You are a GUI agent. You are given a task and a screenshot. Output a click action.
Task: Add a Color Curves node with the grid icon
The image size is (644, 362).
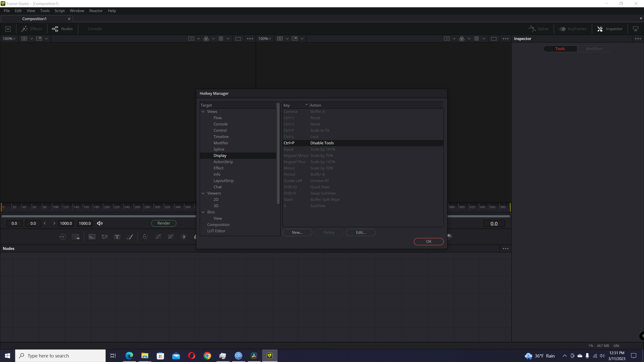pos(158,237)
